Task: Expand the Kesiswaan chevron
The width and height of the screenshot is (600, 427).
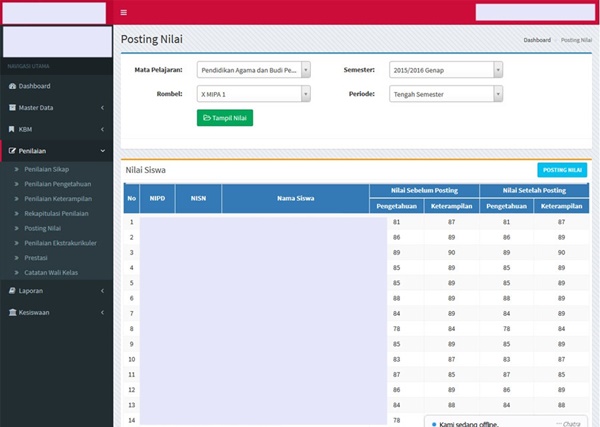Action: pyautogui.click(x=103, y=313)
